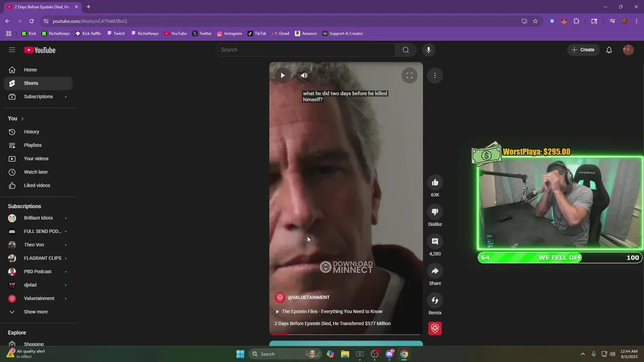Viewport: 644px width, 362px height.
Task: Play the paused Short video
Action: click(283, 75)
